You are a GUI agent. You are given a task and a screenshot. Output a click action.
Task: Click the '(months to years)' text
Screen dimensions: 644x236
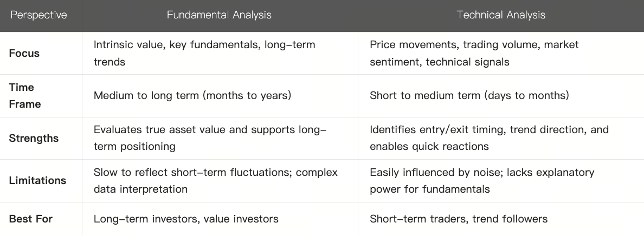(247, 96)
